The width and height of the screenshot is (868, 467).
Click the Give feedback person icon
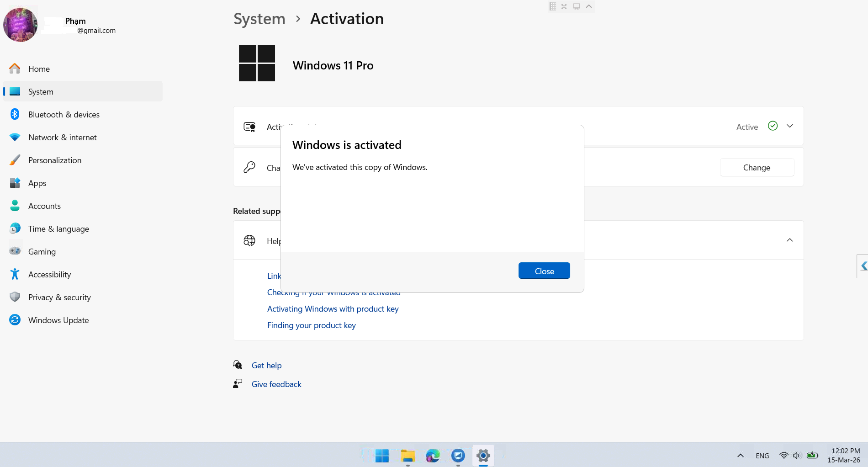tap(238, 383)
